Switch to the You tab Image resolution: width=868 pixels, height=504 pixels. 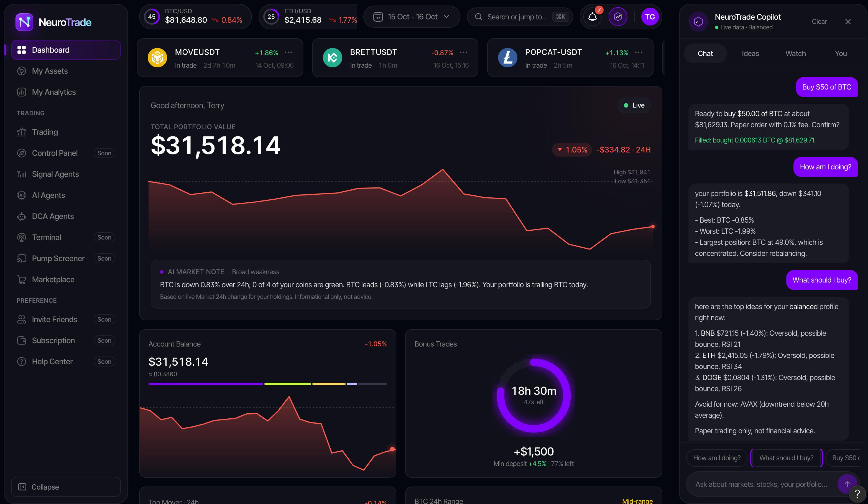point(841,54)
